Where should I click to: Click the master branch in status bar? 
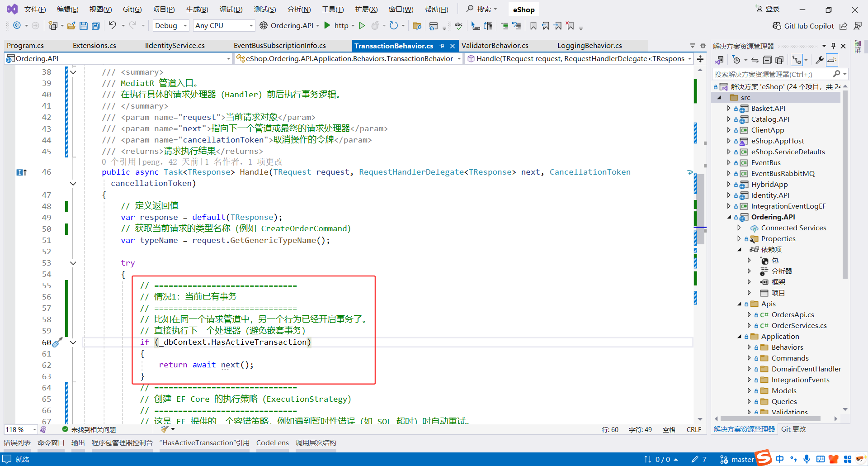tap(737, 459)
